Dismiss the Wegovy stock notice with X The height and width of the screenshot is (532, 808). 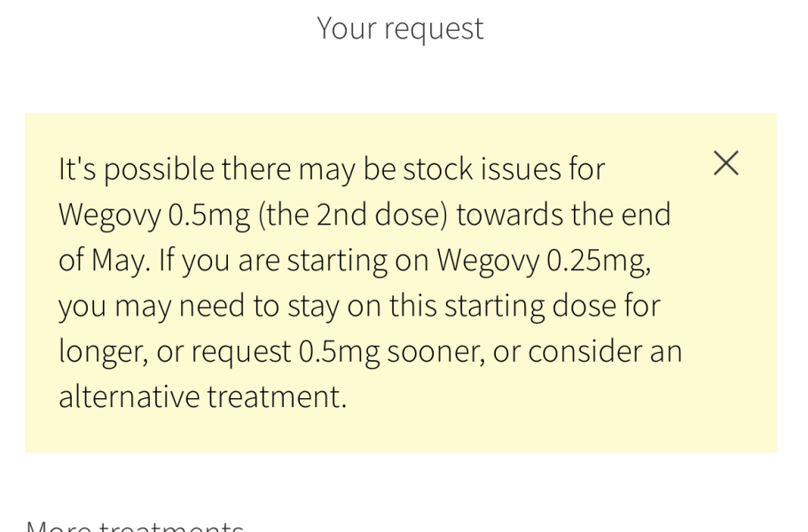[726, 163]
